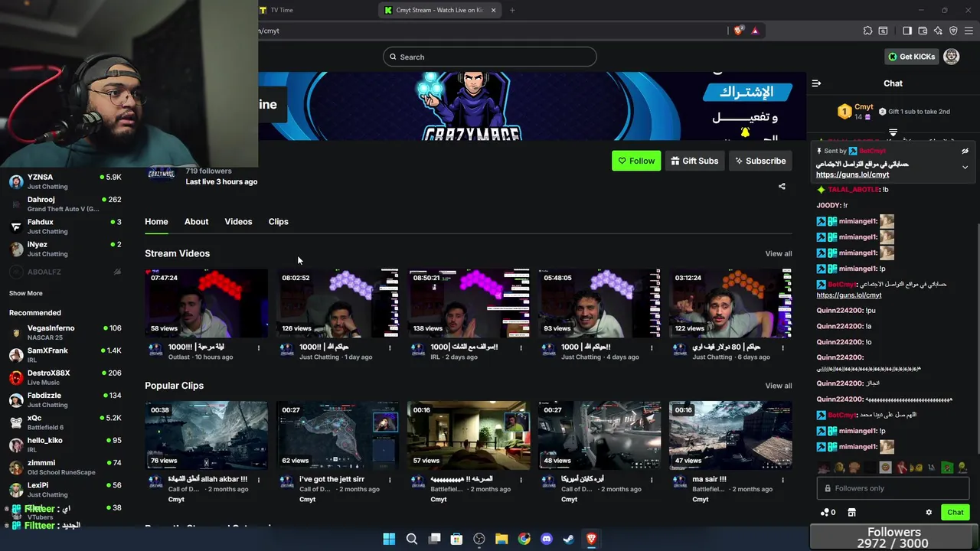Viewport: 980px width, 551px height.
Task: Open Steam from the taskbar
Action: [569, 539]
